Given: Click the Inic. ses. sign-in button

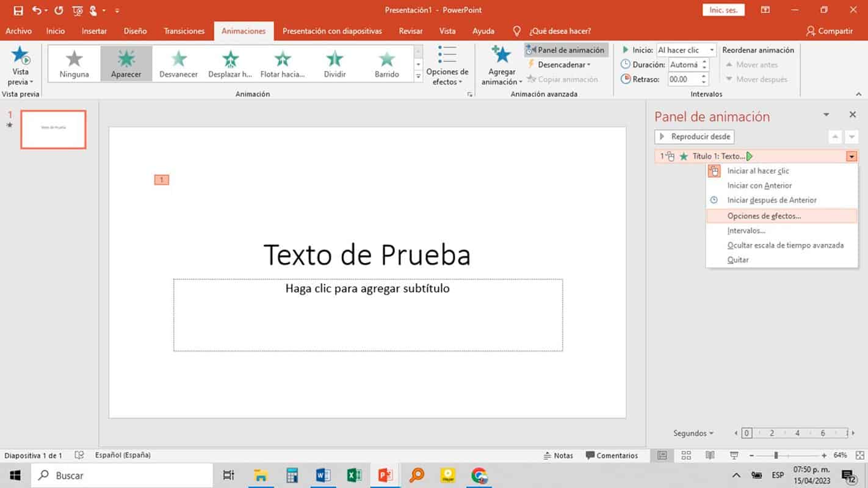Looking at the screenshot, I should pyautogui.click(x=724, y=10).
